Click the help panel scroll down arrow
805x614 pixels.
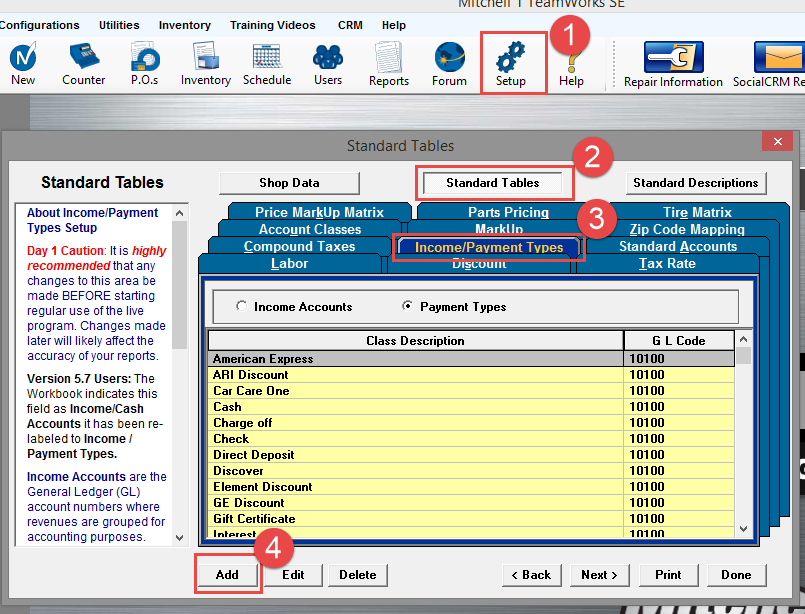coord(179,538)
